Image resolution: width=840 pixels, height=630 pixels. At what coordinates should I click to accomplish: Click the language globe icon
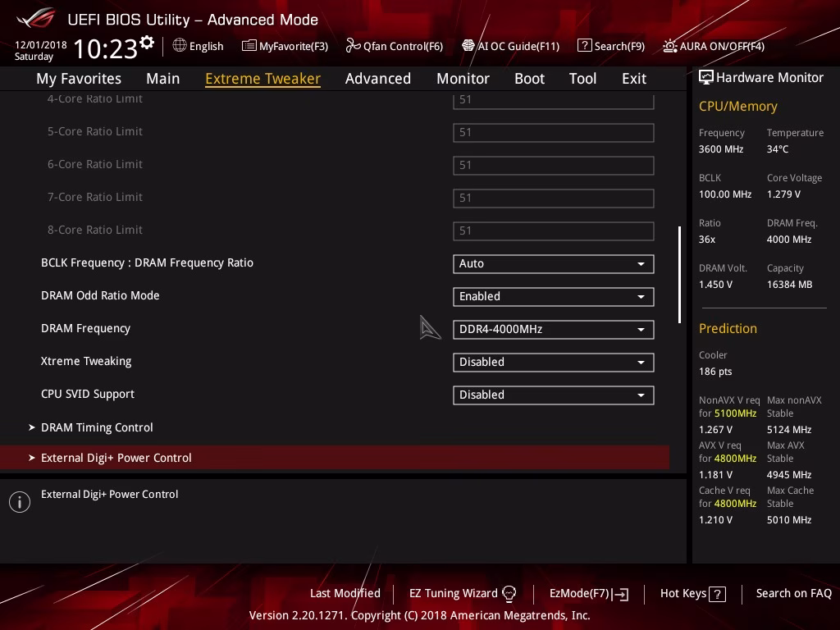[180, 45]
